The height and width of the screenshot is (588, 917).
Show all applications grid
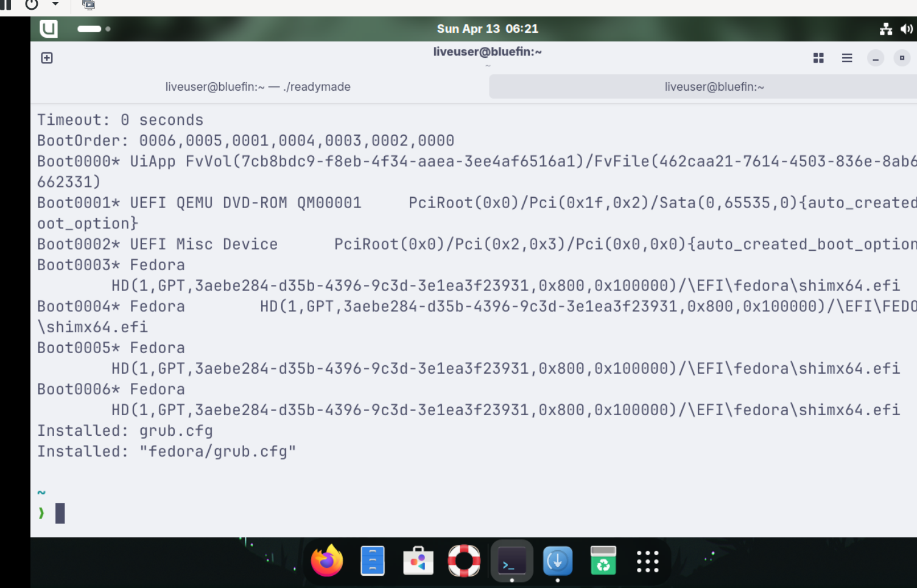(648, 561)
